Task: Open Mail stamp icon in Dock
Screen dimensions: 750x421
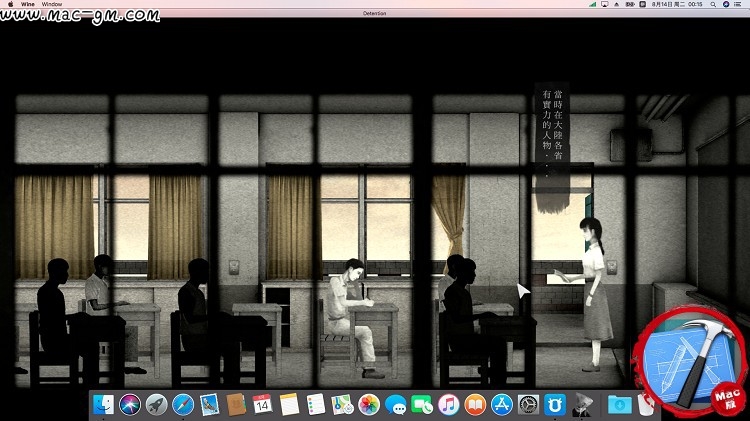Action: coord(210,405)
